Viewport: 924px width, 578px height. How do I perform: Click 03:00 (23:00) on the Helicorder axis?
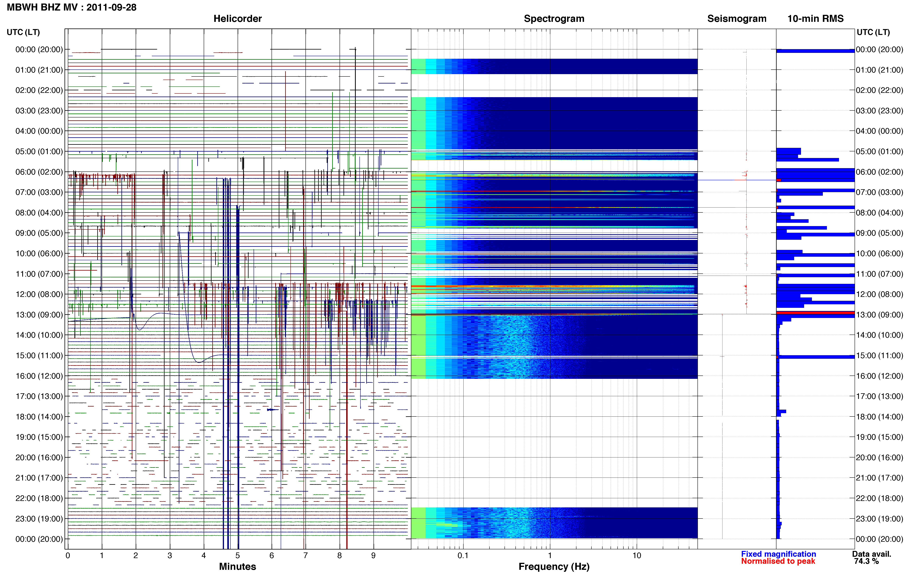pyautogui.click(x=39, y=111)
